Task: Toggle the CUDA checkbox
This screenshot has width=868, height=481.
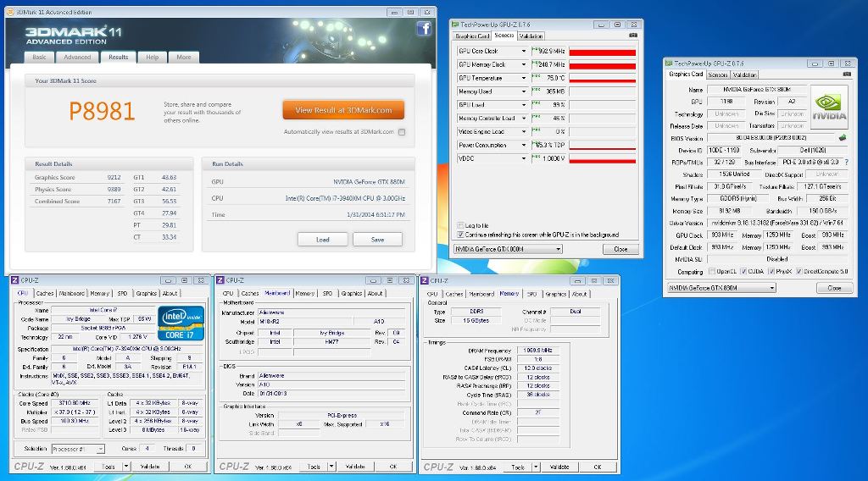Action: (x=743, y=272)
